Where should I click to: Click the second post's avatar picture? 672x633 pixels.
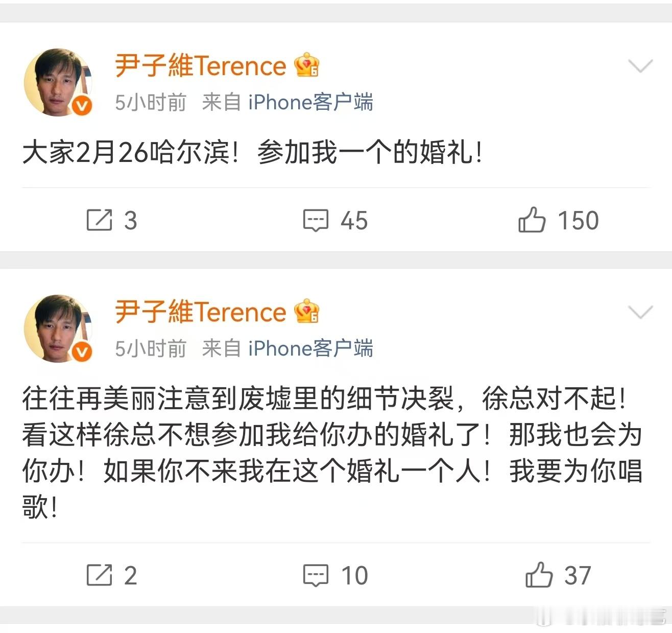click(x=58, y=329)
